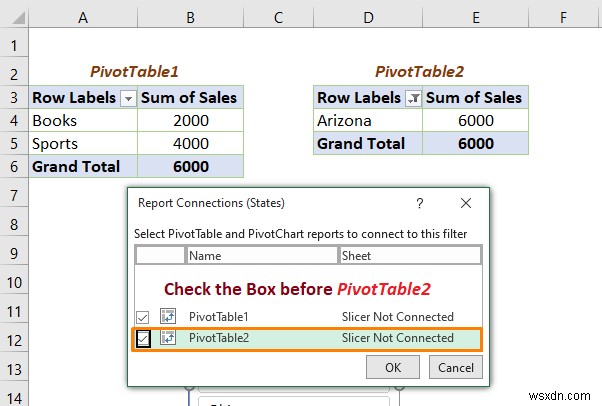
Task: Click PivotTable1 'Slicer Not Connected' sheet text
Action: [397, 317]
